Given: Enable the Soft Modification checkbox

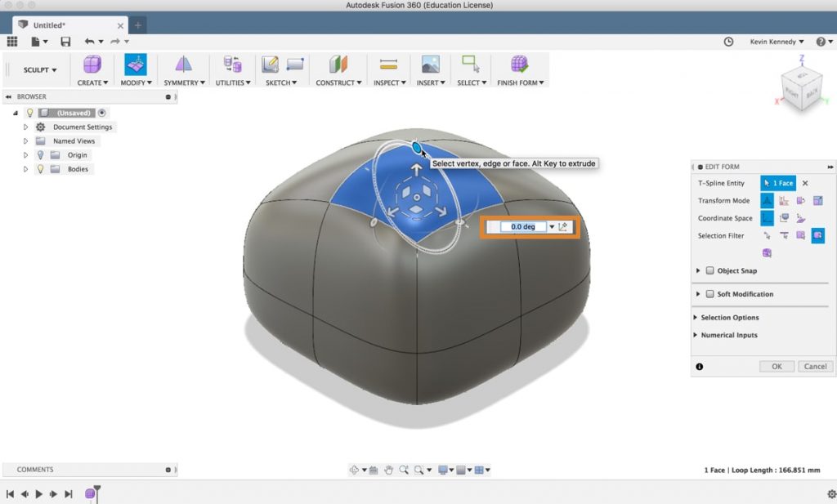Looking at the screenshot, I should point(709,294).
